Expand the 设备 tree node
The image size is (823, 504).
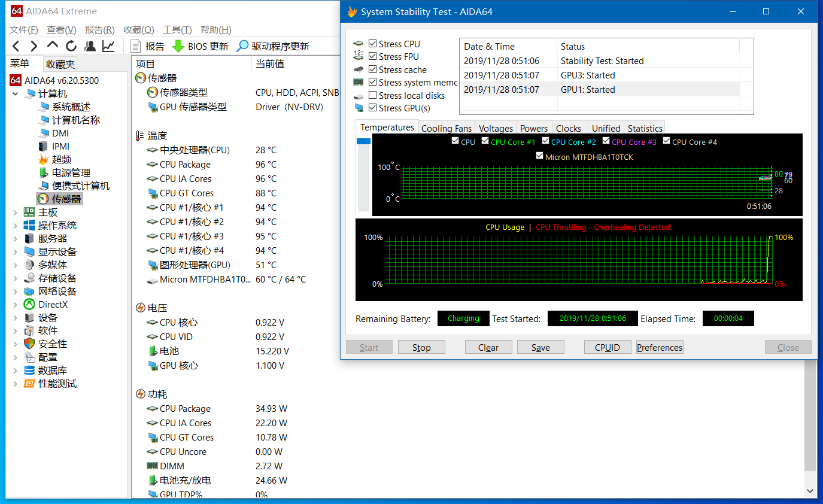tap(15, 317)
